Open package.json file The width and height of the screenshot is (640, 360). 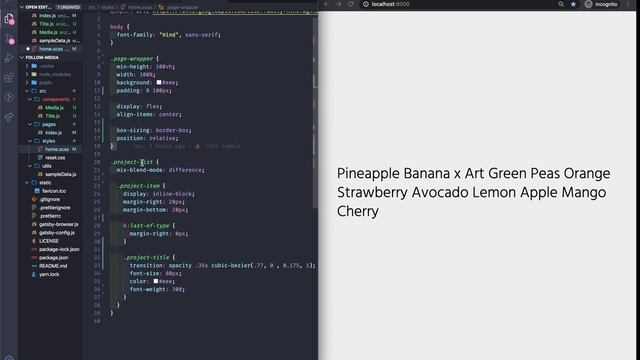click(53, 258)
